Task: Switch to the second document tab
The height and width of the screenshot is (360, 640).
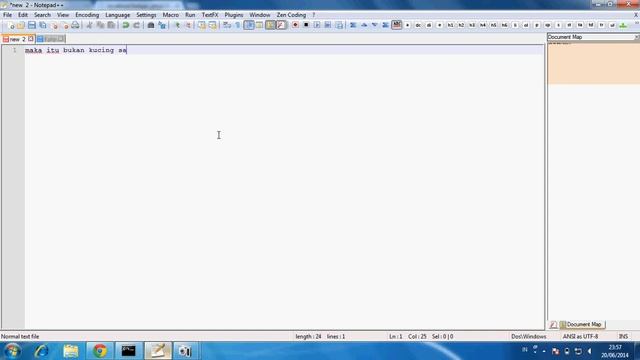Action: coord(50,39)
